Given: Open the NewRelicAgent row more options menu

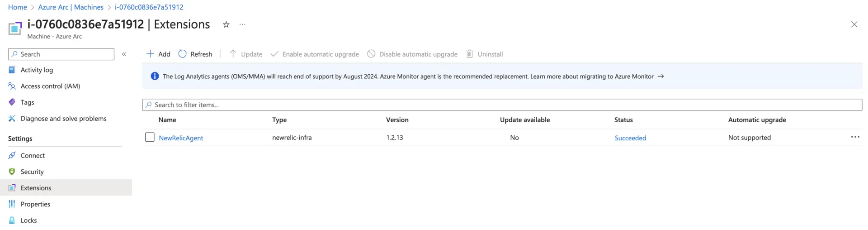Looking at the screenshot, I should (855, 137).
